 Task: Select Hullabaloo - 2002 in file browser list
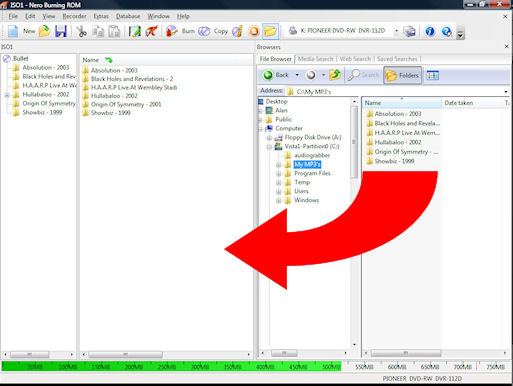tap(398, 142)
